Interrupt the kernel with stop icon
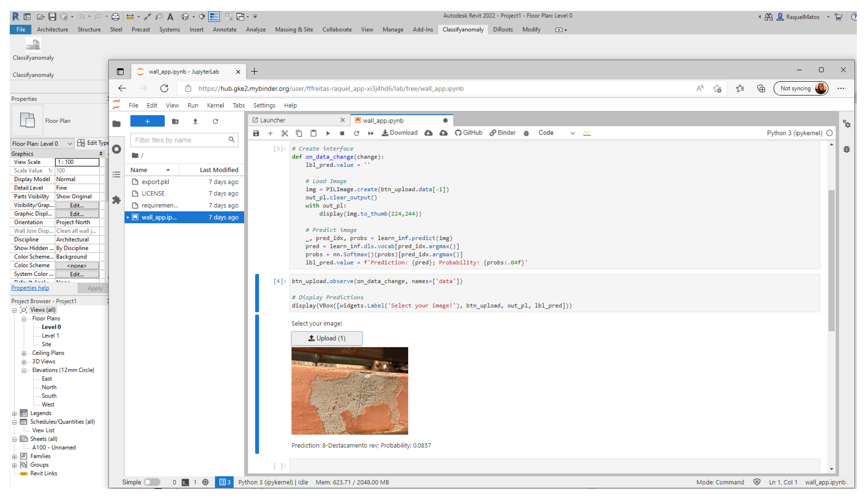The image size is (868, 499). pos(342,133)
